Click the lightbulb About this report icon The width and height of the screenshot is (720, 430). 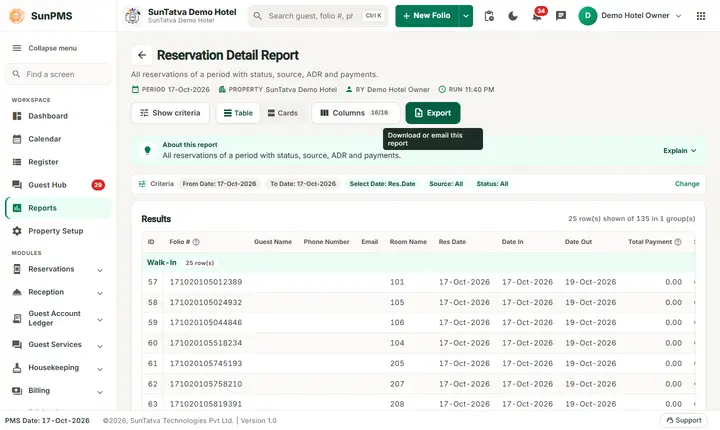pyautogui.click(x=147, y=150)
